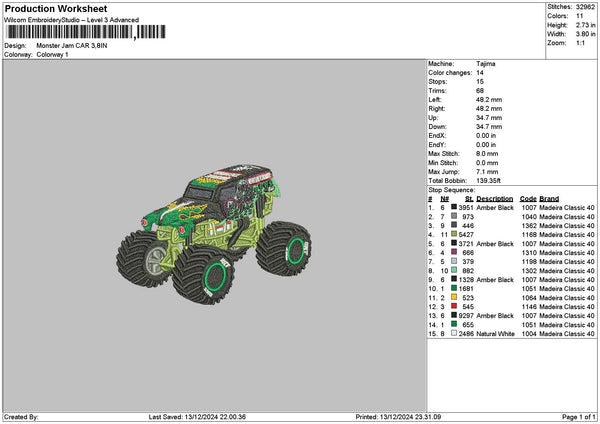
Task: Click the red swatch in stop row 12
Action: click(454, 306)
